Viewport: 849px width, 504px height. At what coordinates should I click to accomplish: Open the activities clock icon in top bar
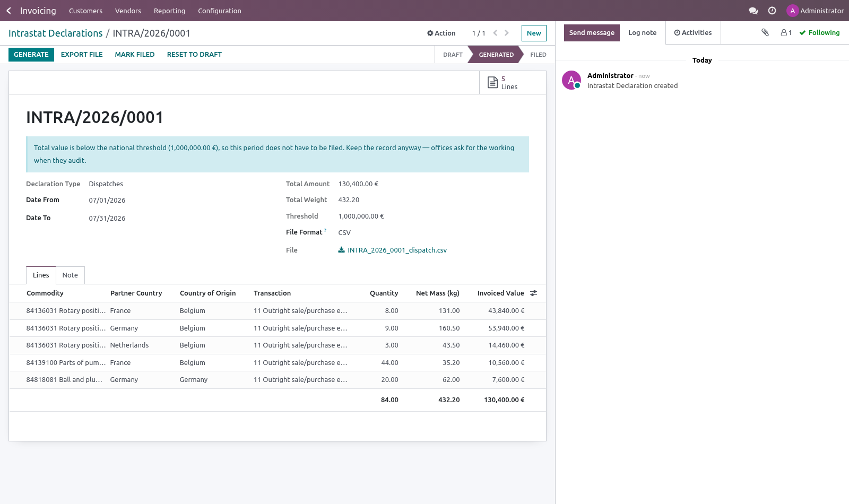772,11
